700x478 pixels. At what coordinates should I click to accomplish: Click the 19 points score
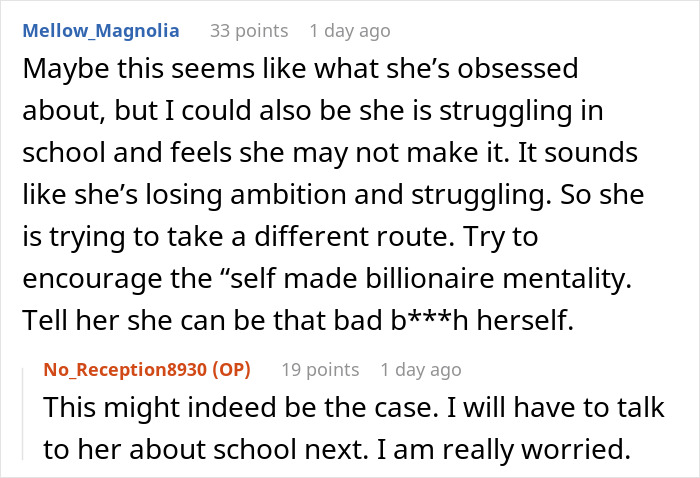tap(320, 370)
